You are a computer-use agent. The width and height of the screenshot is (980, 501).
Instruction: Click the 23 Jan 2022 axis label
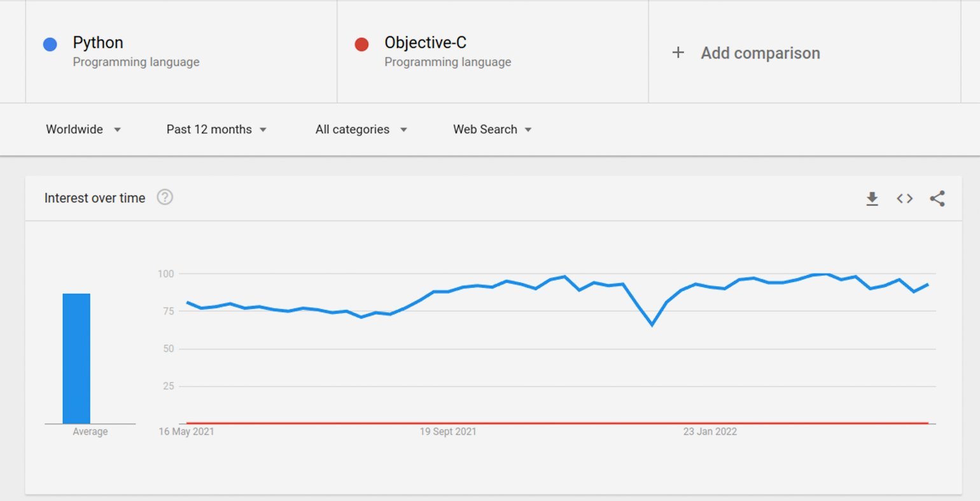(710, 432)
